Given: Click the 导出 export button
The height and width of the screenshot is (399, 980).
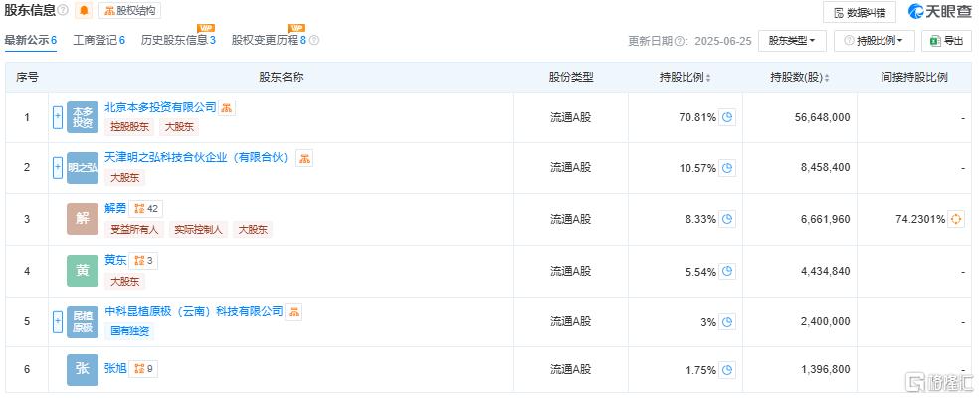Looking at the screenshot, I should tap(946, 41).
